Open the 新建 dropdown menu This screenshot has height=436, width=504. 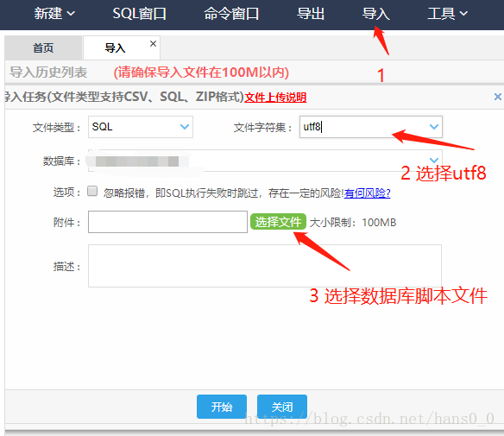[x=54, y=14]
